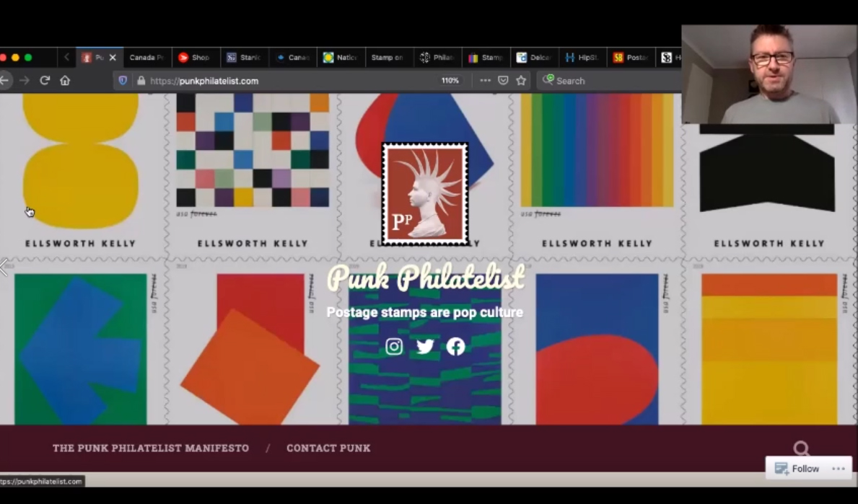Viewport: 858px width, 504px height.
Task: Switch to the Philat tab
Action: (437, 58)
